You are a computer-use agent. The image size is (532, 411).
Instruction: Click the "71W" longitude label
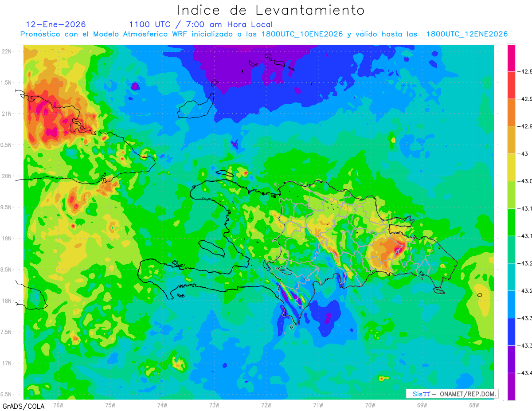coord(318,405)
